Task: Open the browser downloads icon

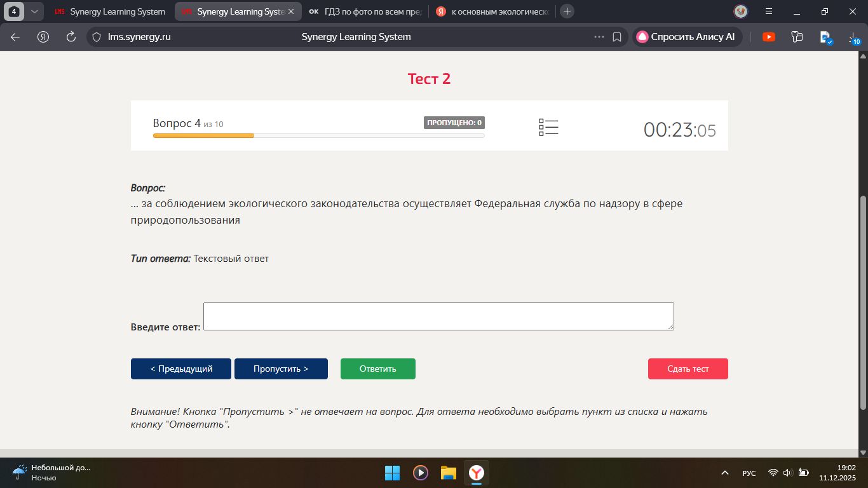Action: click(x=853, y=37)
